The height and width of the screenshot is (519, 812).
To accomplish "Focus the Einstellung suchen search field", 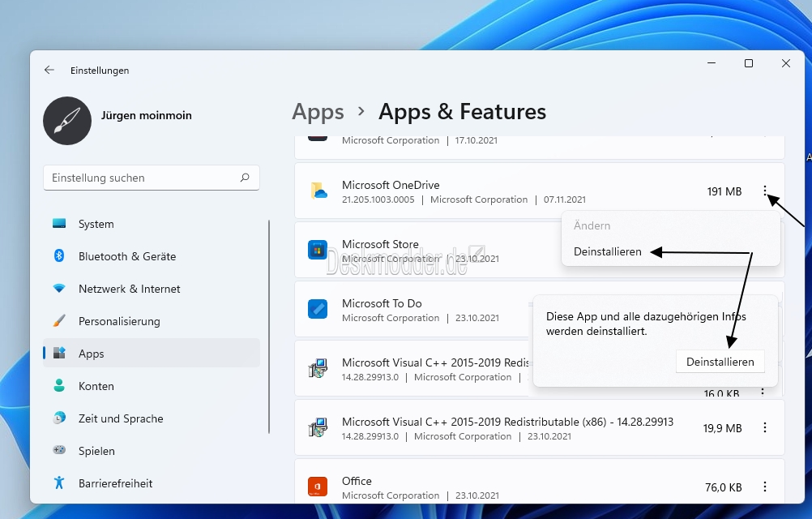I will (x=152, y=178).
